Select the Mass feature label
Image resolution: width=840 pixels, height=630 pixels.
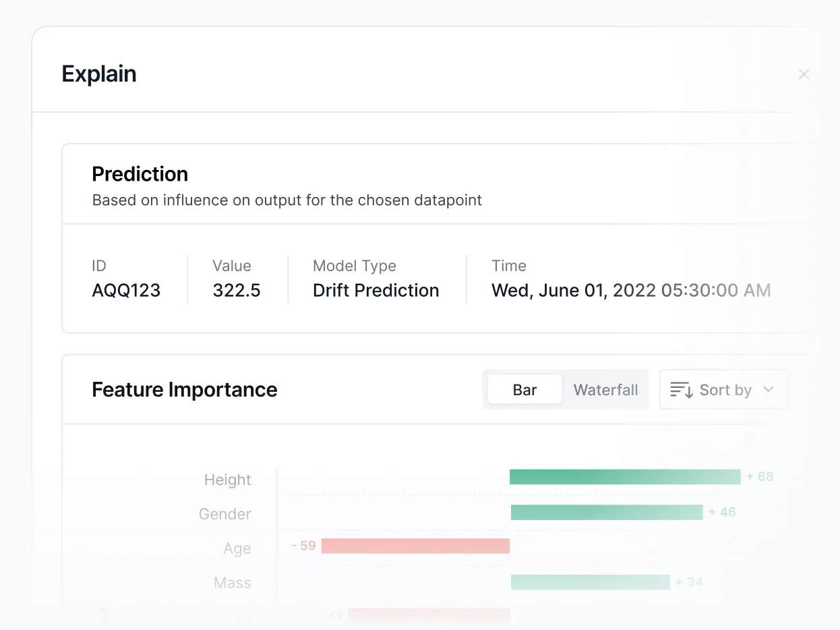tap(232, 583)
